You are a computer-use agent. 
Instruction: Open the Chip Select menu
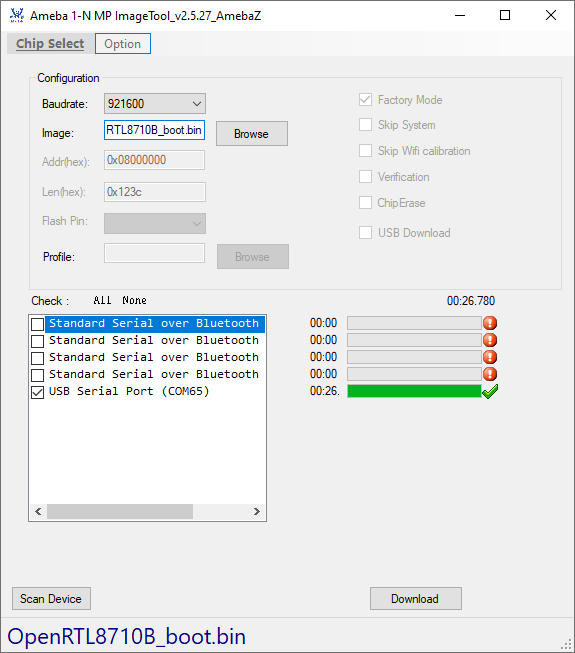(x=50, y=44)
